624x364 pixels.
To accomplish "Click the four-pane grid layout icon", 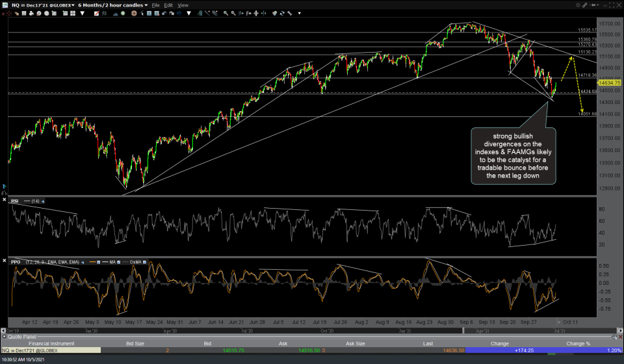I will [72, 13].
